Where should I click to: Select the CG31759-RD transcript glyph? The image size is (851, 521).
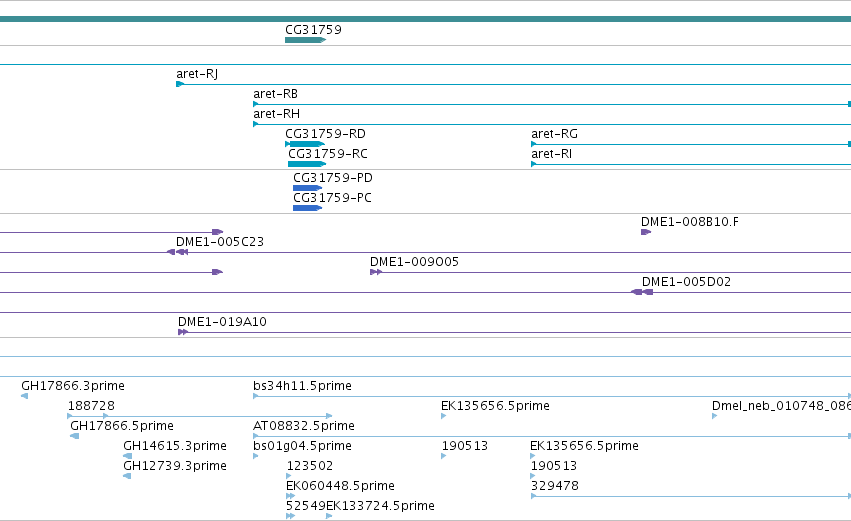305,144
